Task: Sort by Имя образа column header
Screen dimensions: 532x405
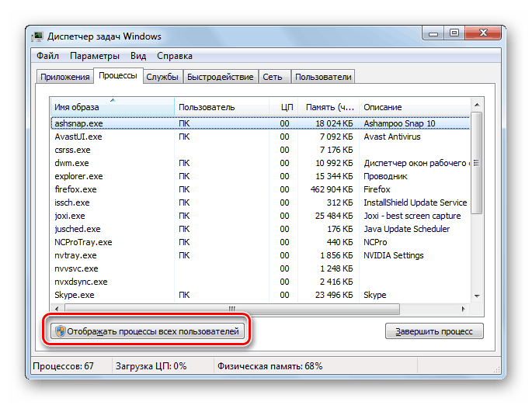Action: point(113,107)
